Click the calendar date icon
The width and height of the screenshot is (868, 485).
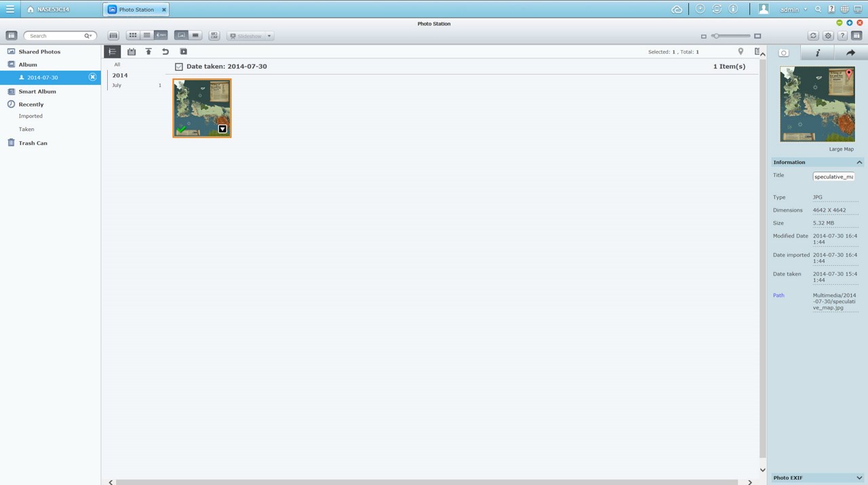[x=132, y=52]
